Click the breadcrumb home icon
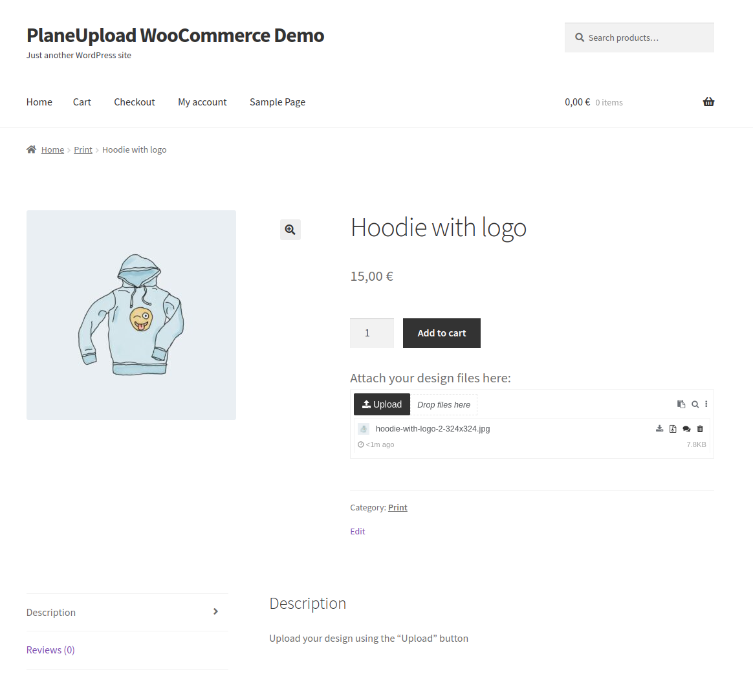This screenshot has height=700, width=753. tap(31, 149)
